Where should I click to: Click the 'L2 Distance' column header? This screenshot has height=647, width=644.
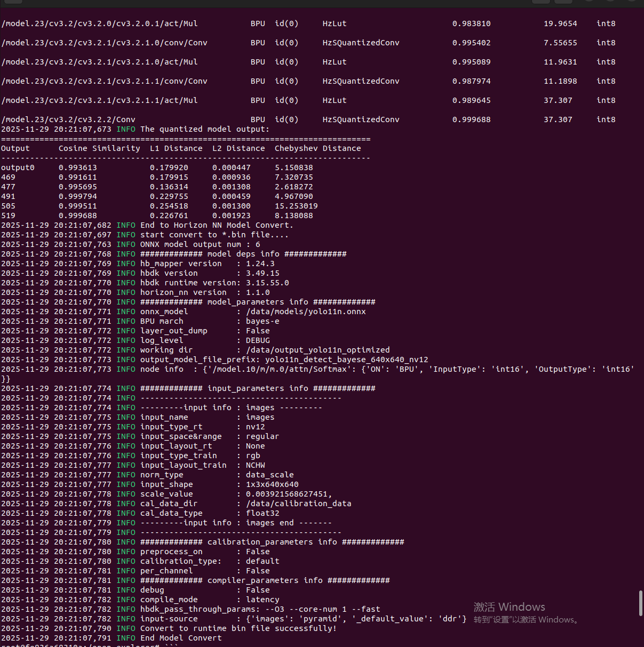pos(238,148)
